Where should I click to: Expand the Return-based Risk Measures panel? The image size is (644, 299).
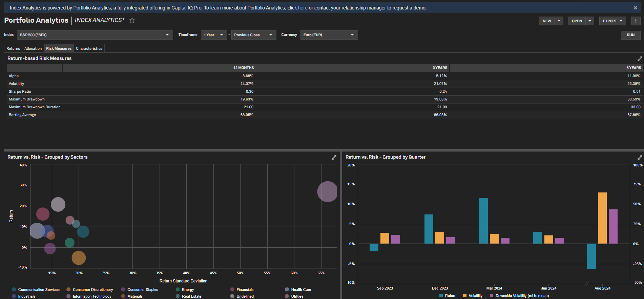click(640, 59)
